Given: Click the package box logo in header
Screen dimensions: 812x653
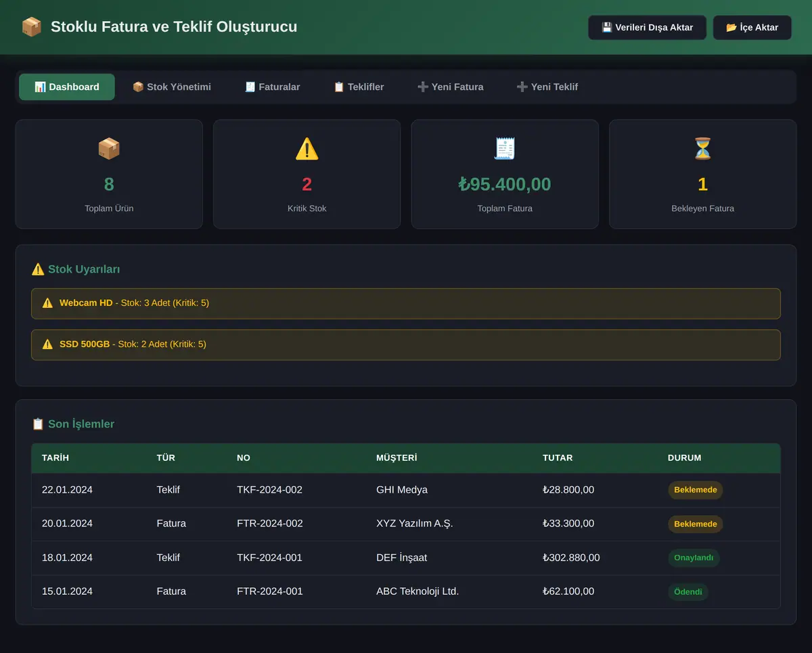Looking at the screenshot, I should 31,27.
